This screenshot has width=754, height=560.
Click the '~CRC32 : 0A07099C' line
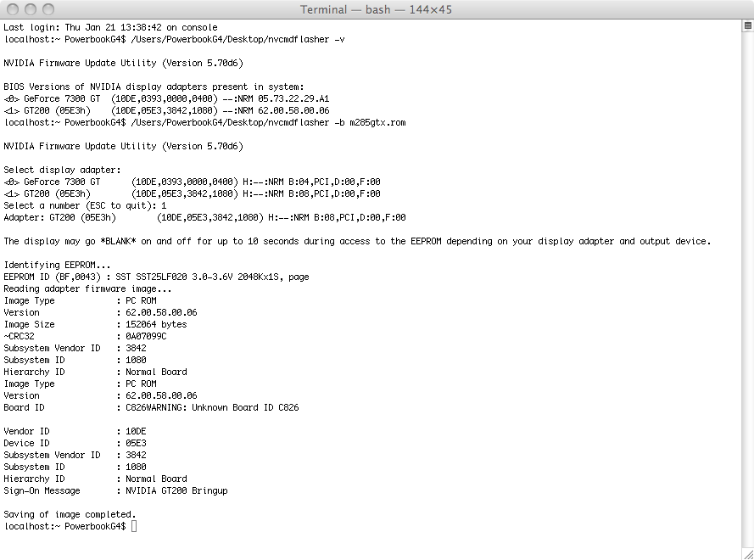click(x=85, y=336)
